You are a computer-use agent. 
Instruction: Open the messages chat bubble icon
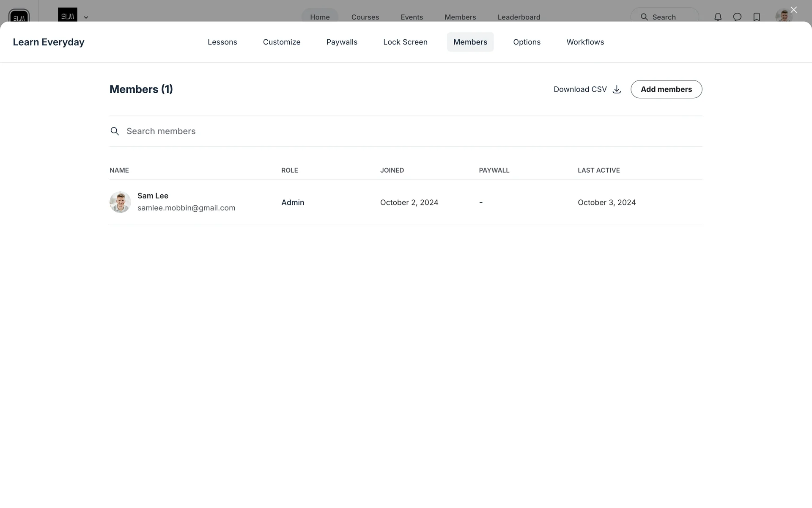pos(737,17)
